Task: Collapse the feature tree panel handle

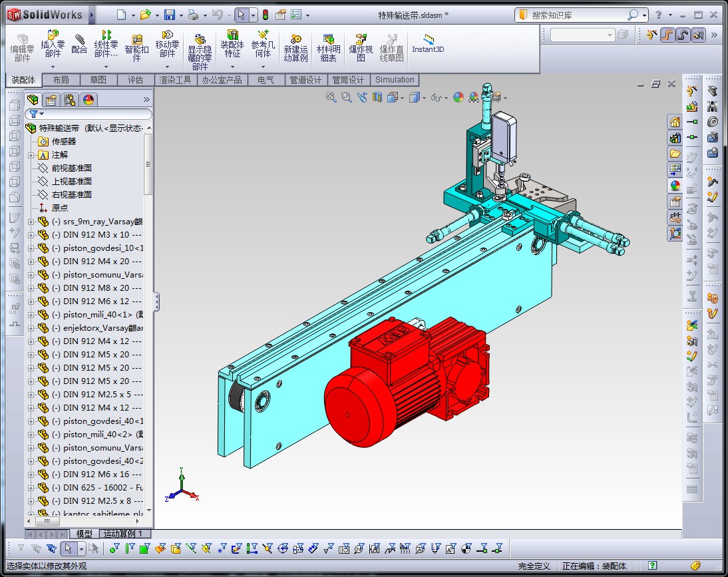Action: [156, 302]
